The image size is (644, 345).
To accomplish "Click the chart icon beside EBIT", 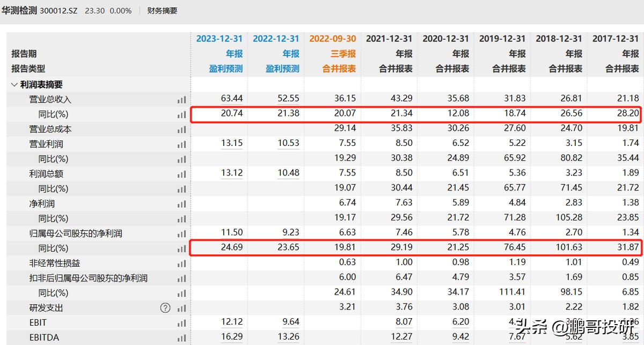I will (181, 322).
